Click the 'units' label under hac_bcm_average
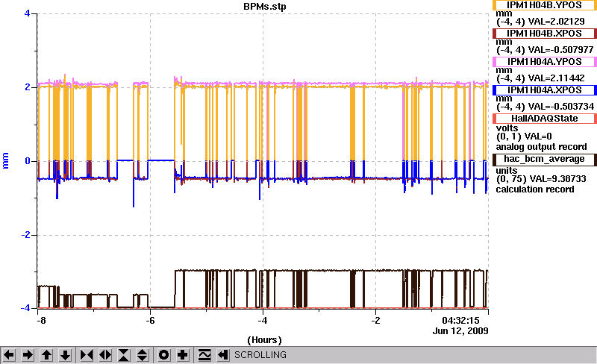 (x=507, y=171)
